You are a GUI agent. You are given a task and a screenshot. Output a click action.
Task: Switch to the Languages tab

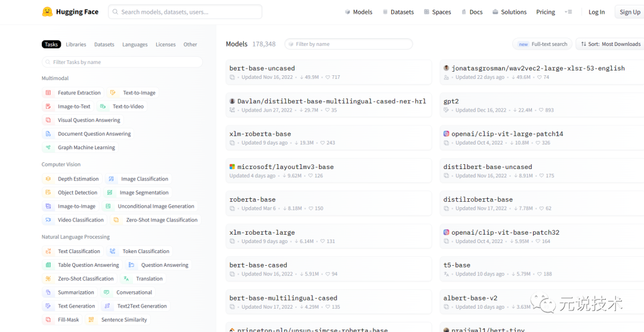click(x=135, y=44)
